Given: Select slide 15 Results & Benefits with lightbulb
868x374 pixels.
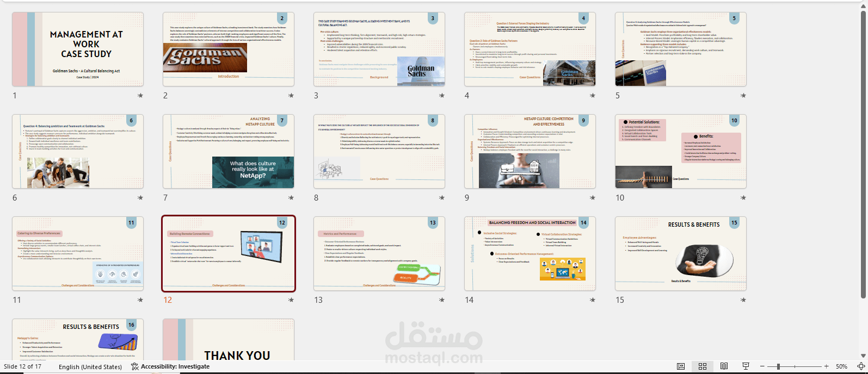Looking at the screenshot, I should [x=681, y=254].
